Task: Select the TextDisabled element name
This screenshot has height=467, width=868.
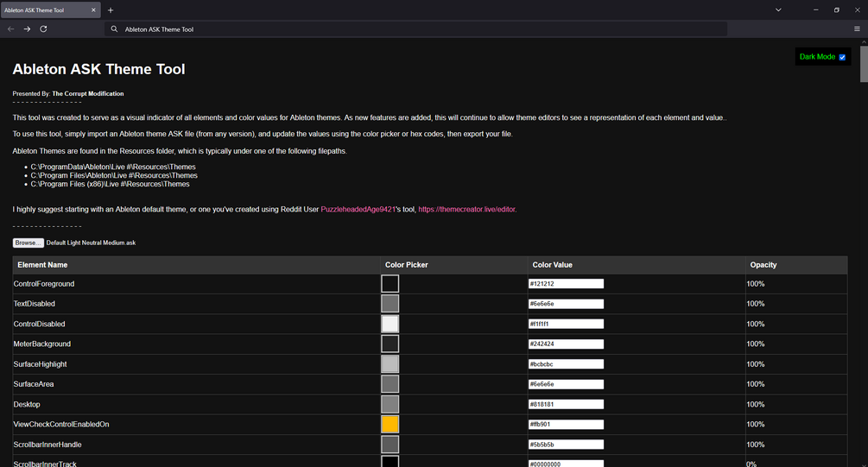Action: (35, 304)
